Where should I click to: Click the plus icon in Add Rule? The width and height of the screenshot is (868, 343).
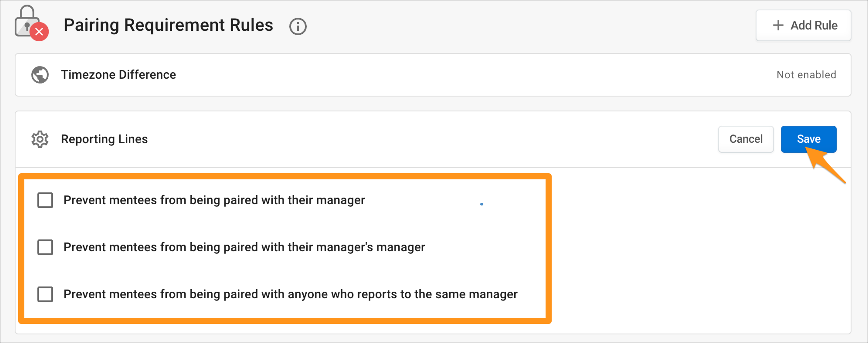pyautogui.click(x=778, y=25)
